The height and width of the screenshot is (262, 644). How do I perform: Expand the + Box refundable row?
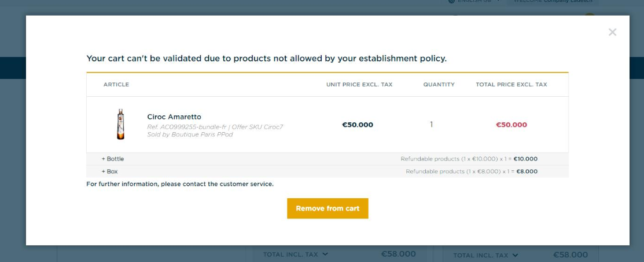327,172
